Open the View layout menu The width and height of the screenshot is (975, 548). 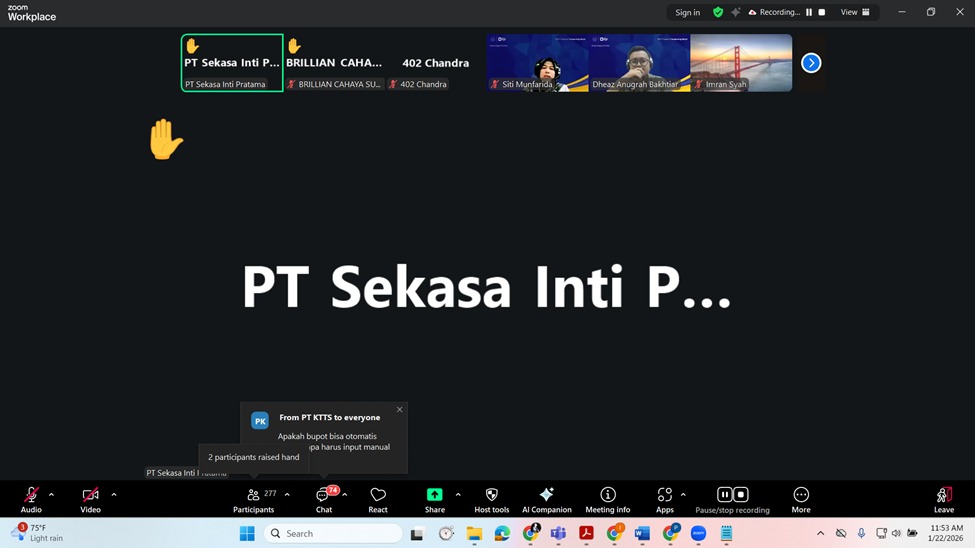(856, 12)
